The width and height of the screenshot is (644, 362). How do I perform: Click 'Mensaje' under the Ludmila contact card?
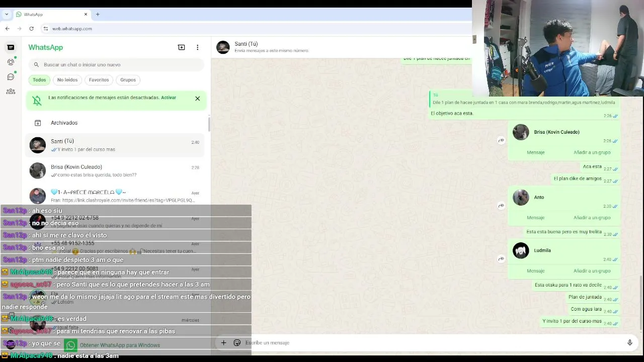pos(536,271)
